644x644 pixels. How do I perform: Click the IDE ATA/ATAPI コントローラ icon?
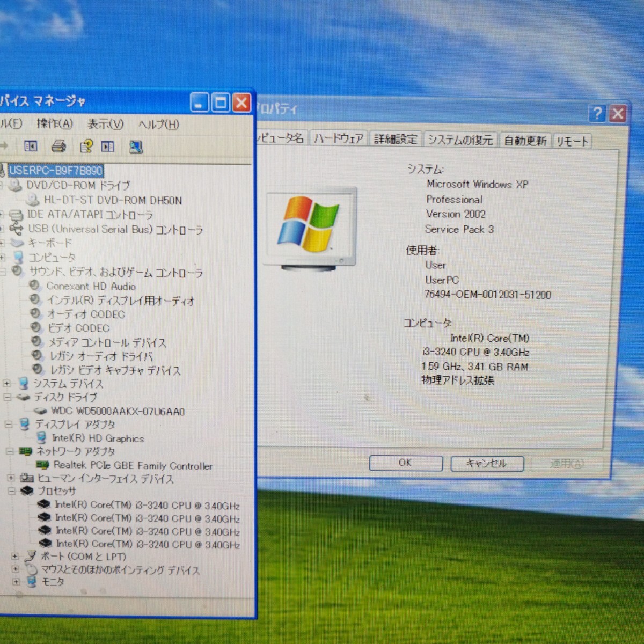pos(17,215)
